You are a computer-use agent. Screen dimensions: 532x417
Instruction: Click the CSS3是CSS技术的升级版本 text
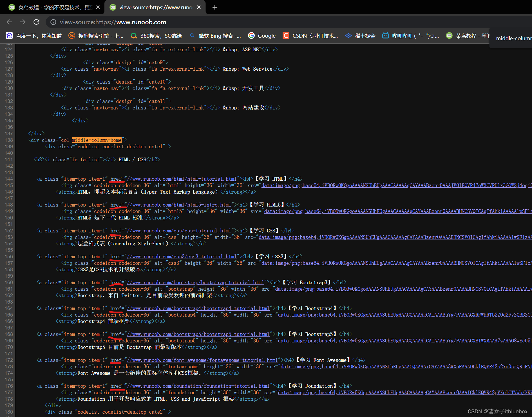[109, 270]
